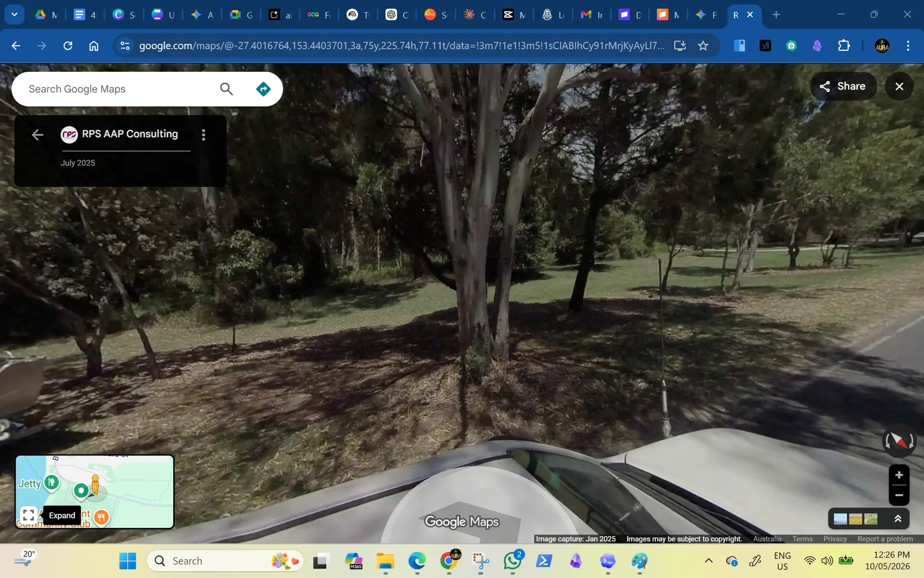Close Street View with the X button
The width and height of the screenshot is (924, 578).
[899, 86]
